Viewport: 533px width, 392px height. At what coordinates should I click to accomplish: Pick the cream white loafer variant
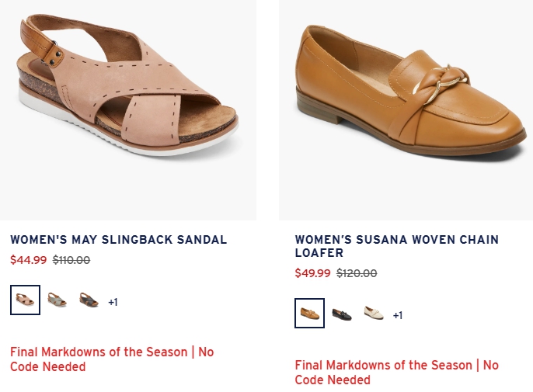[x=374, y=313]
